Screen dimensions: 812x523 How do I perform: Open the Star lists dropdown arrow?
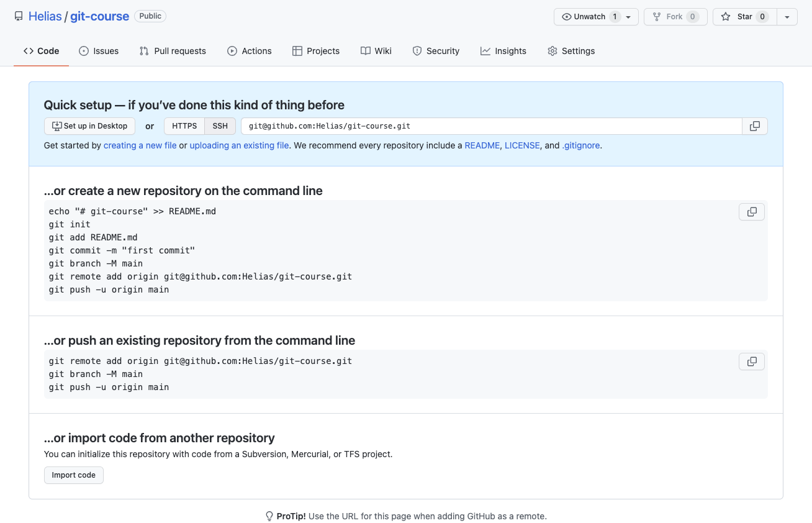(787, 17)
